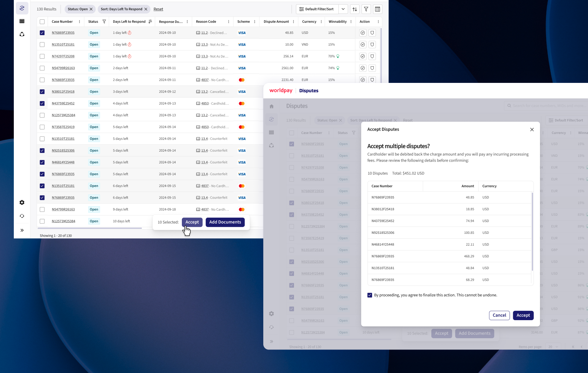Check the N13510T25181 checkbox in the 10.00 VND row
This screenshot has width=588, height=373.
[42, 45]
